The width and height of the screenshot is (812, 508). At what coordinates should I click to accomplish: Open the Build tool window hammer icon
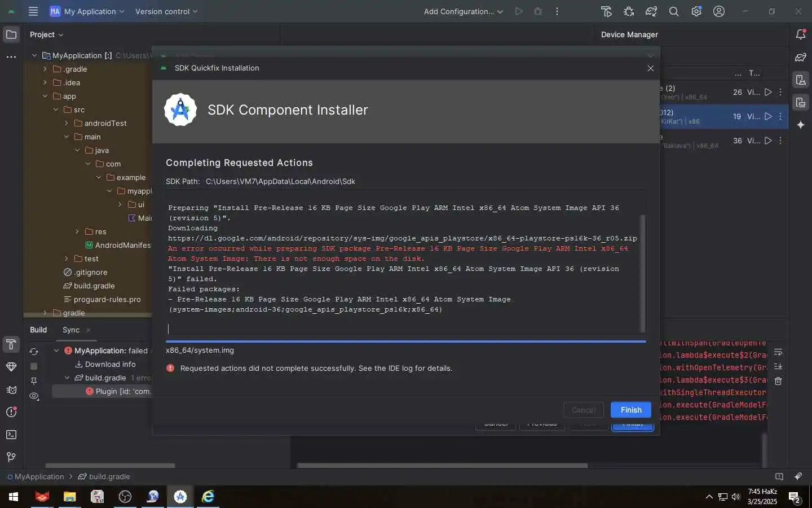(11, 344)
